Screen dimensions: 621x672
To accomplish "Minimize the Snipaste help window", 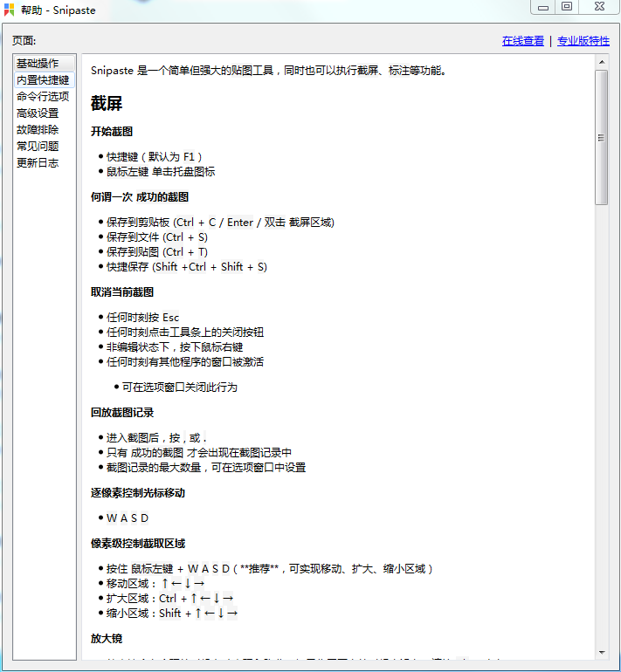I will pos(543,7).
